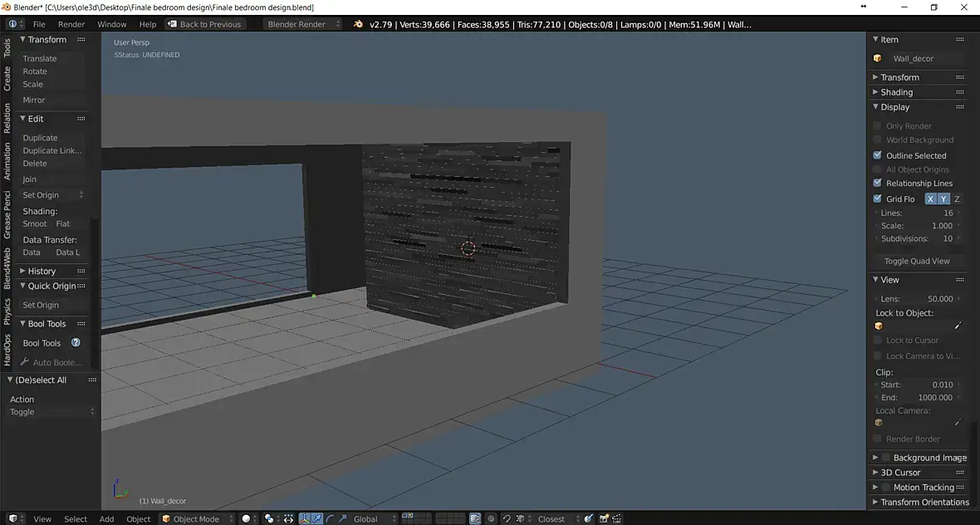Disable the Relationship Lines checkbox
This screenshot has height=525, width=980.
click(x=878, y=183)
